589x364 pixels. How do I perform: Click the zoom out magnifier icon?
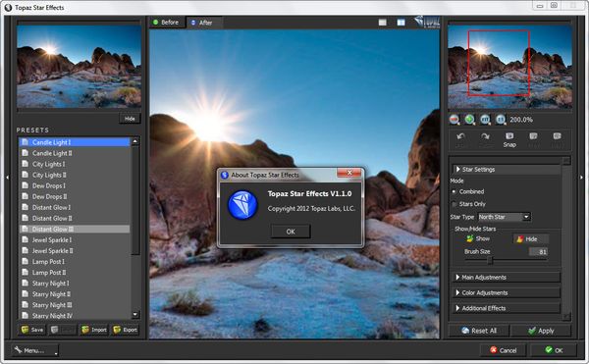pyautogui.click(x=455, y=120)
